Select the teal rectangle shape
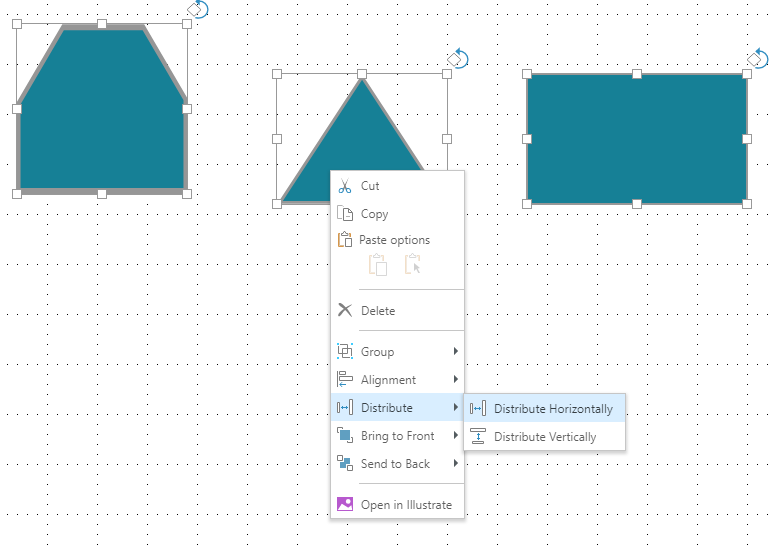Image resolution: width=777 pixels, height=547 pixels. [636, 138]
